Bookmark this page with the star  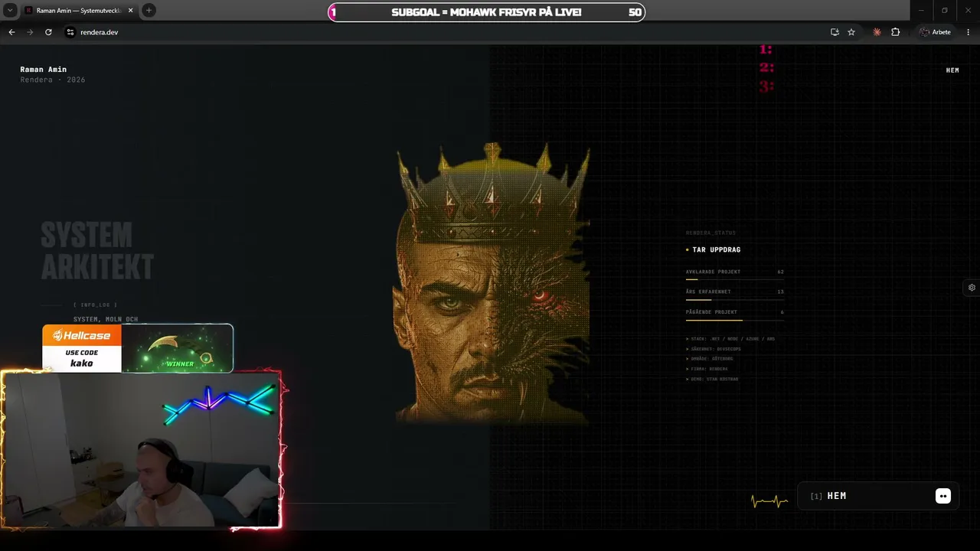click(x=851, y=32)
